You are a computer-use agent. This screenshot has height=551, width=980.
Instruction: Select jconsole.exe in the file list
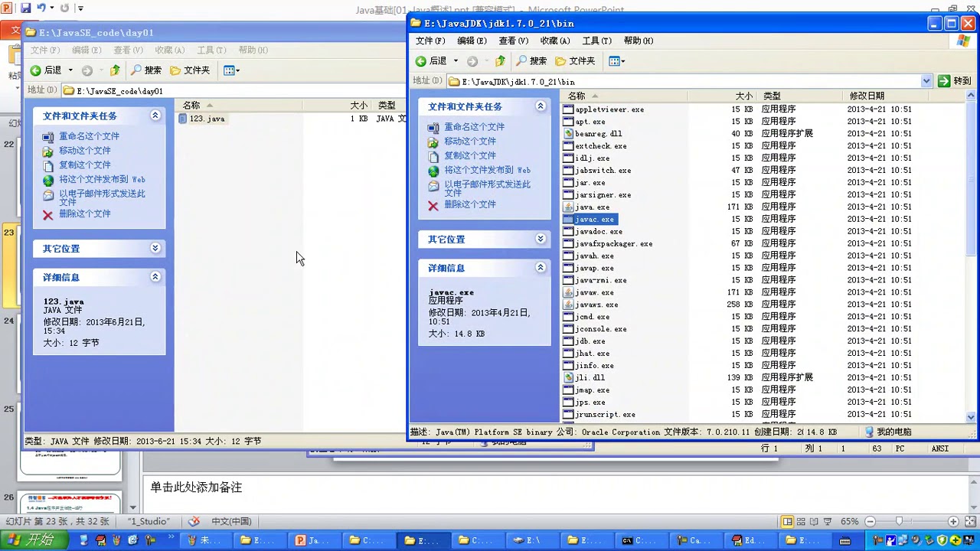tap(595, 329)
